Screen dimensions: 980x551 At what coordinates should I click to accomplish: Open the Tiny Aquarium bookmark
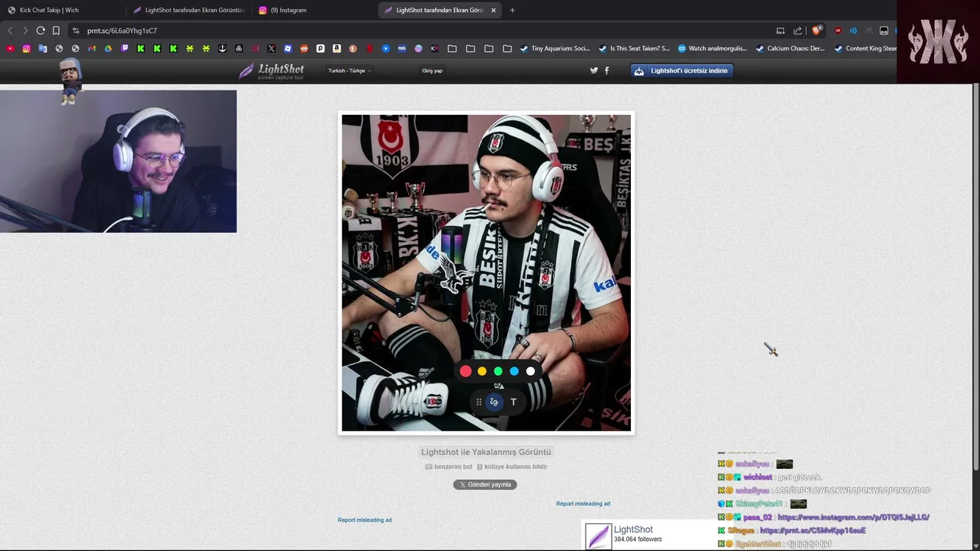pyautogui.click(x=555, y=48)
